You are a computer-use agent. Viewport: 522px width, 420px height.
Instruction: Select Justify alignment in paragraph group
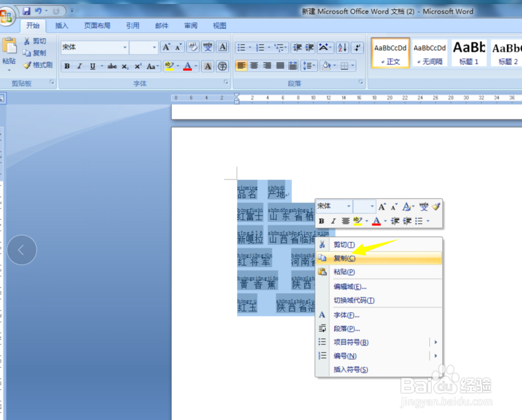click(x=280, y=65)
